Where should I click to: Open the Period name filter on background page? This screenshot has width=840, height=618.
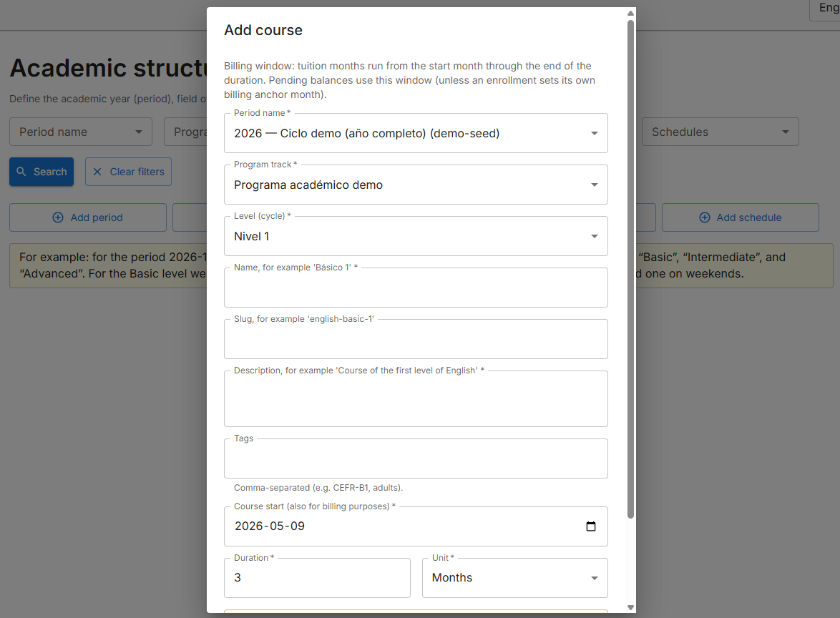81,132
